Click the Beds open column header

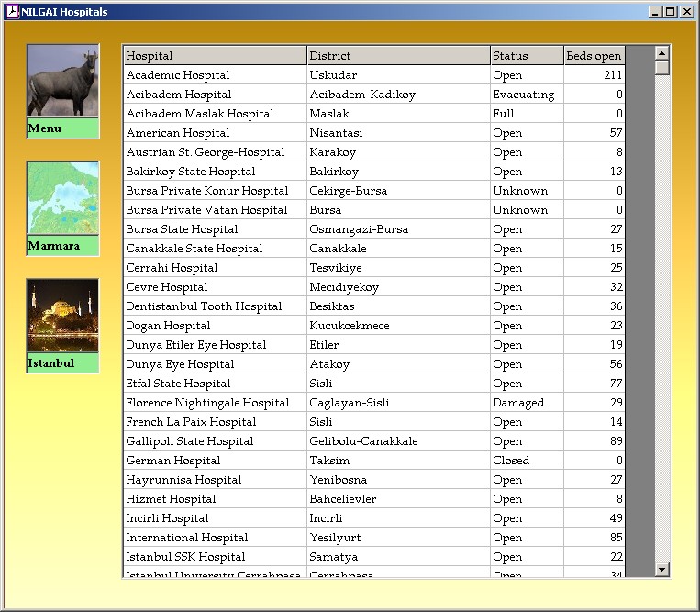(594, 56)
